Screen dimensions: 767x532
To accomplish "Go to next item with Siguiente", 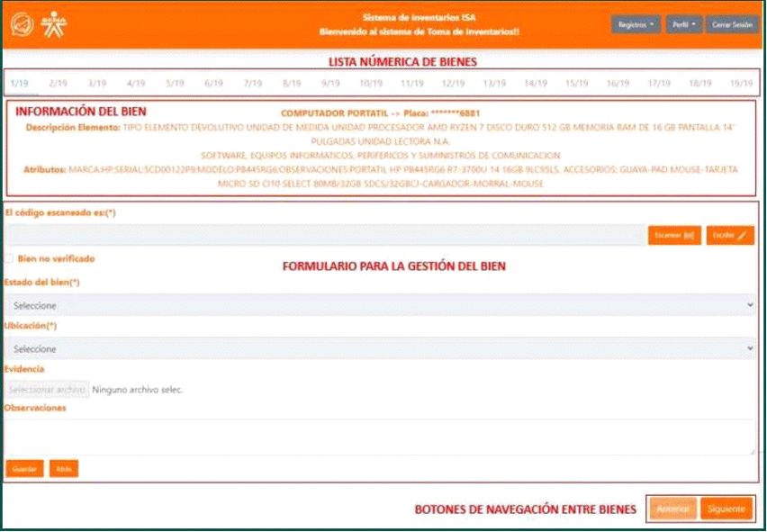I will [726, 509].
